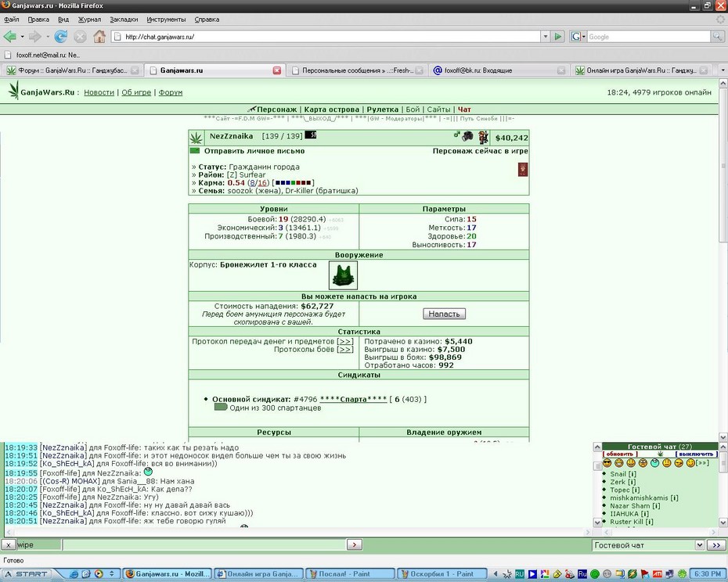Click the x button left of the wipe field
This screenshot has width=728, height=582.
coord(9,545)
